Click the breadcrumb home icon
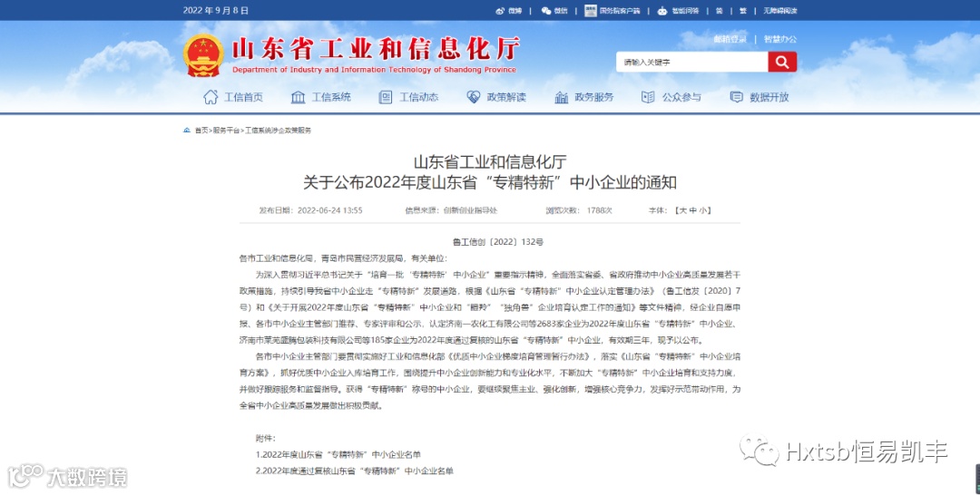The image size is (980, 495). coord(186,130)
